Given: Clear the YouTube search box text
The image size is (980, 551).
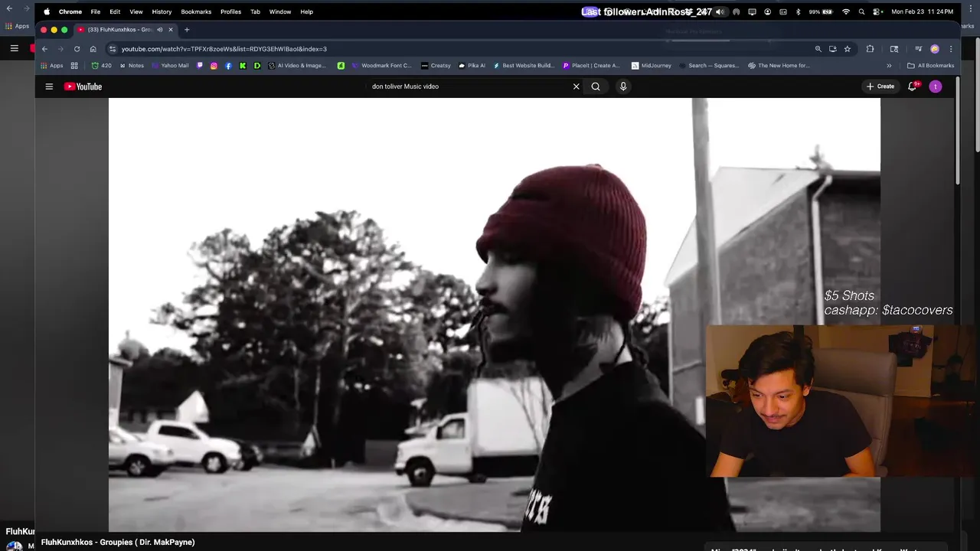Looking at the screenshot, I should [577, 86].
